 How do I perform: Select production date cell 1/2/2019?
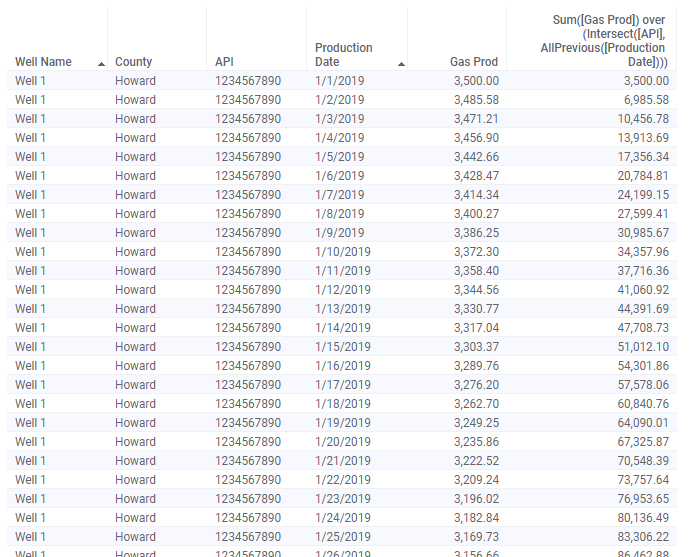coord(340,100)
